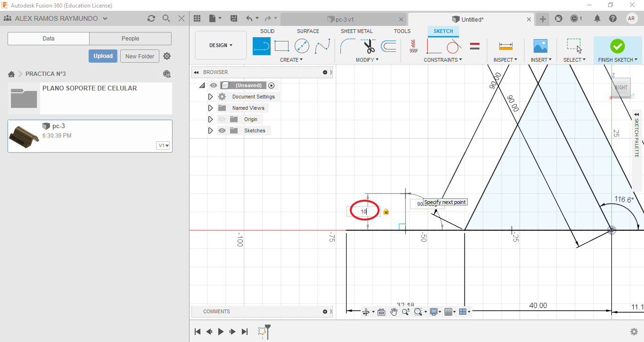The width and height of the screenshot is (644, 342).
Task: Open the MODIFY dropdown menu
Action: point(367,60)
